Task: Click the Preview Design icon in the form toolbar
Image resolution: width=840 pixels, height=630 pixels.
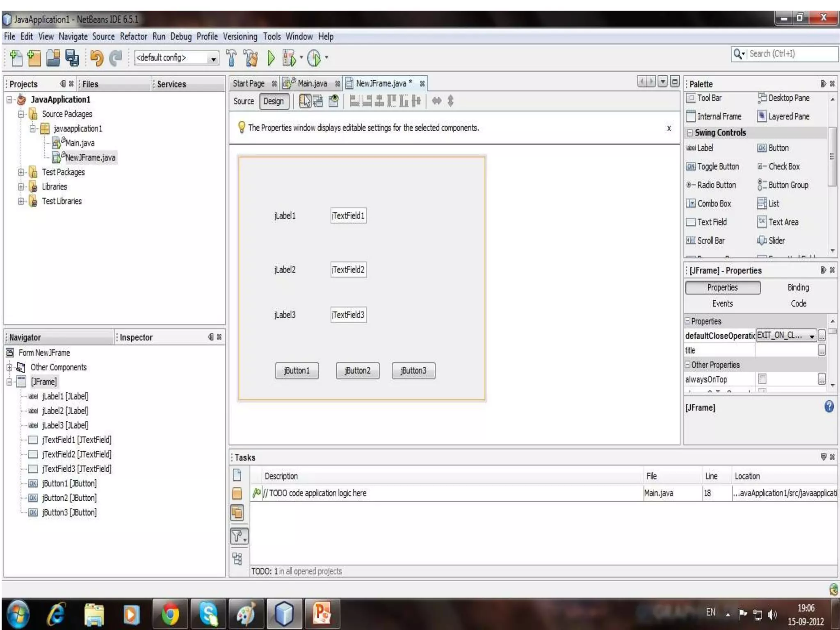Action: (333, 101)
